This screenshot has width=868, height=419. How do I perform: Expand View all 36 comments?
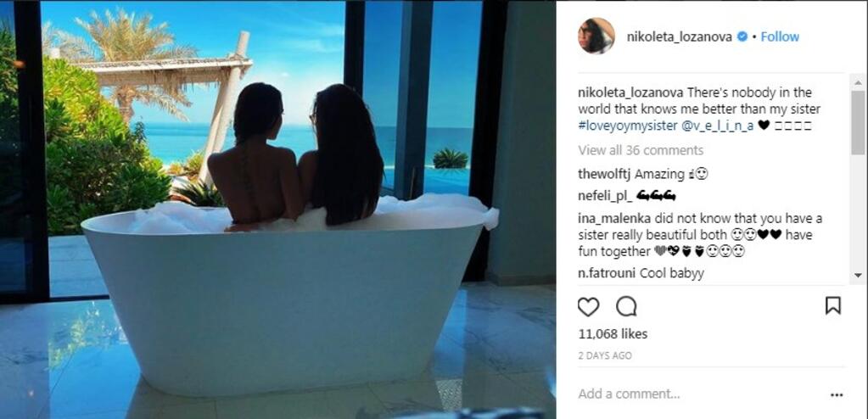(x=641, y=150)
